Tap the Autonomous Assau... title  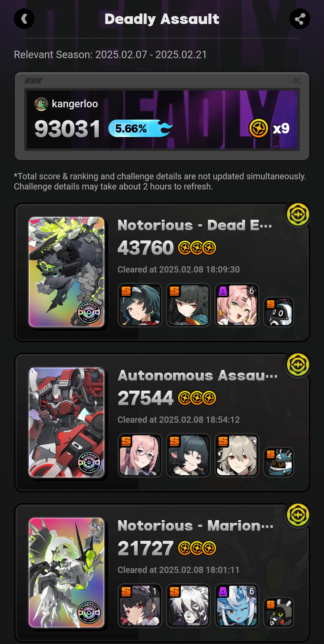(x=198, y=375)
